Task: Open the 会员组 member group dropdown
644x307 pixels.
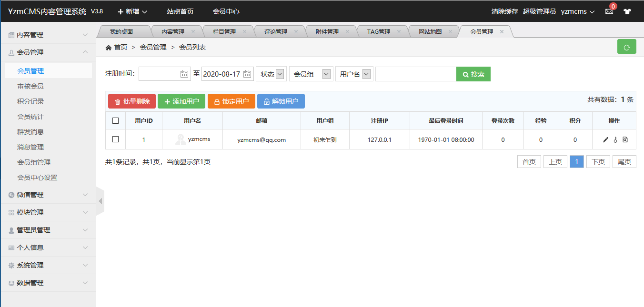Action: coord(311,74)
